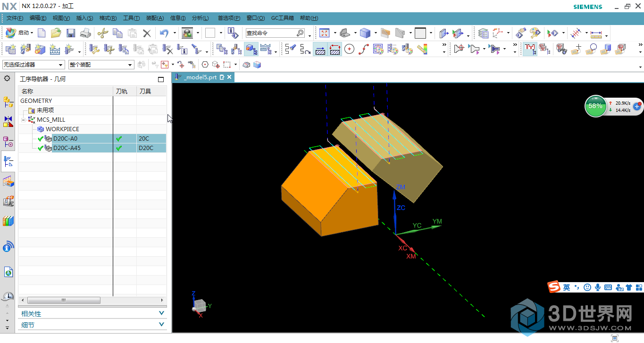Click the Create Method icon
Screen dimensions: 644x343
click(x=55, y=49)
